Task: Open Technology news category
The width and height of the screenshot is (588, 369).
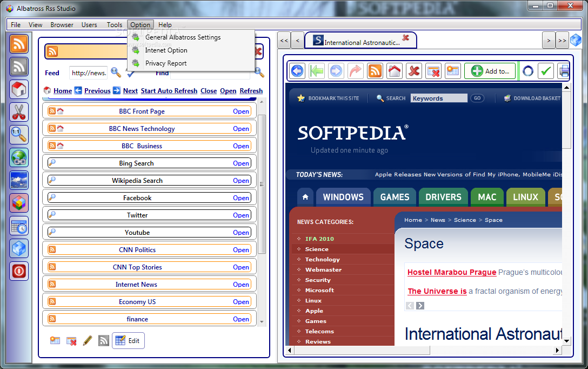Action: pos(322,259)
